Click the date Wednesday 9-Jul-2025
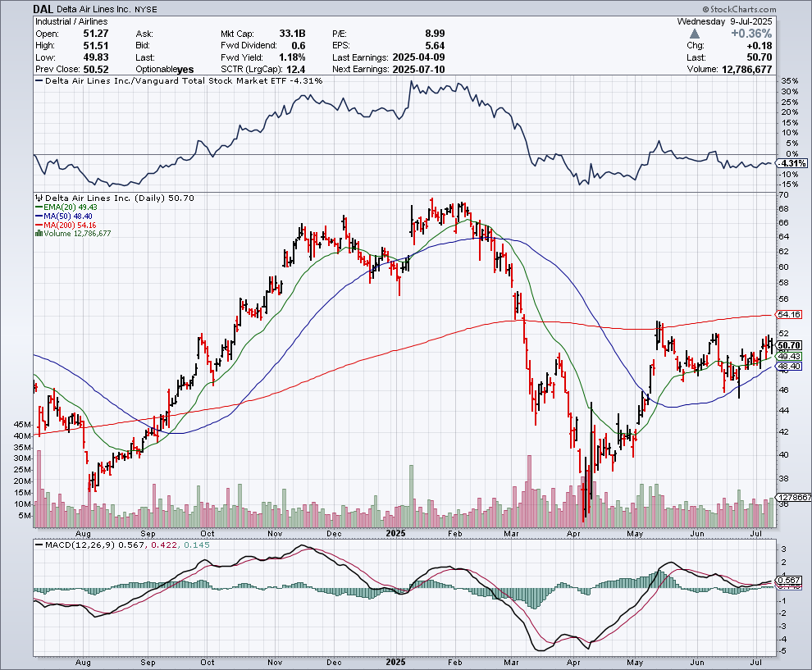The width and height of the screenshot is (812, 670). (x=724, y=22)
